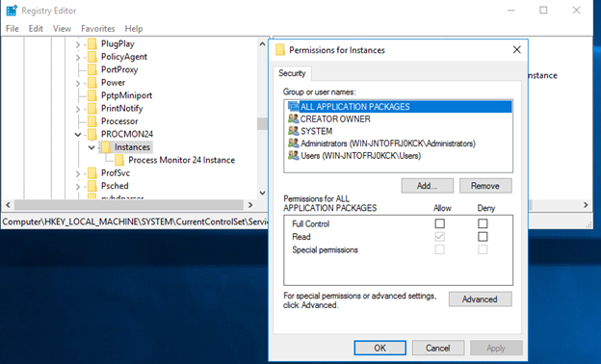This screenshot has width=601, height=364.
Task: Select the Processor key label
Action: click(x=119, y=121)
